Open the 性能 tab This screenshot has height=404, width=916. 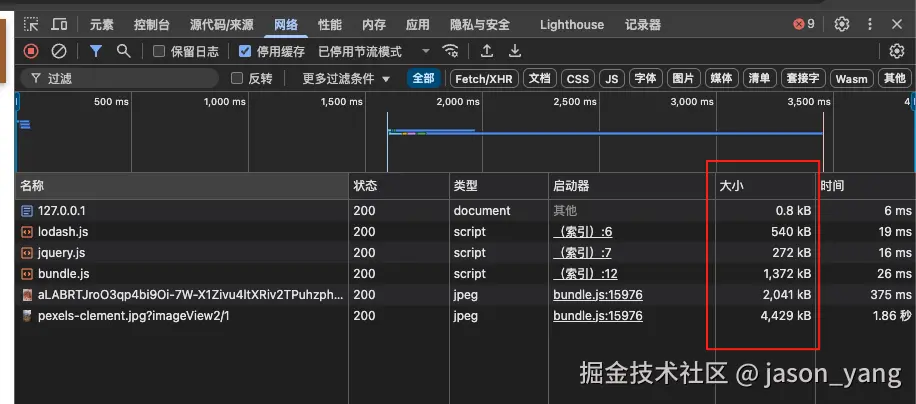[x=330, y=25]
